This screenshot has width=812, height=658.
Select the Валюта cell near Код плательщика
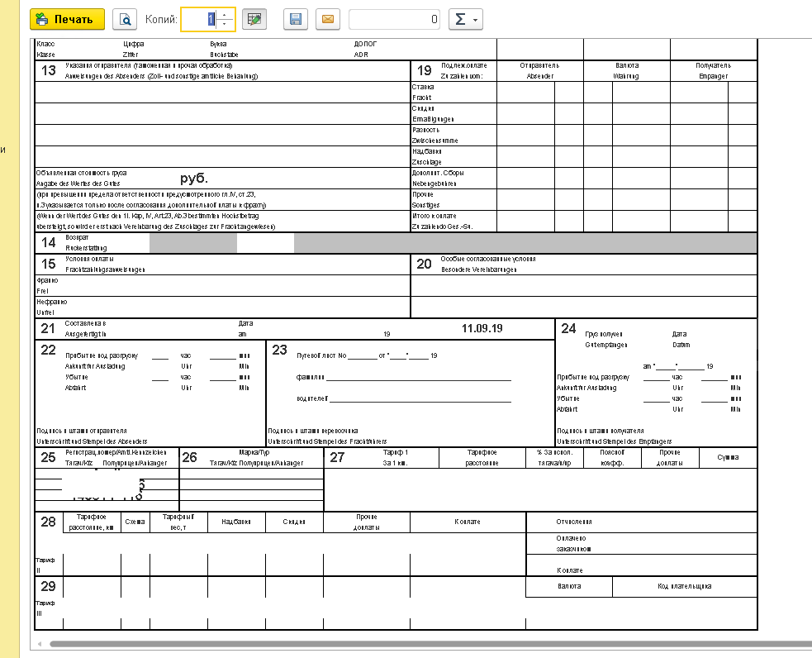pos(569,587)
